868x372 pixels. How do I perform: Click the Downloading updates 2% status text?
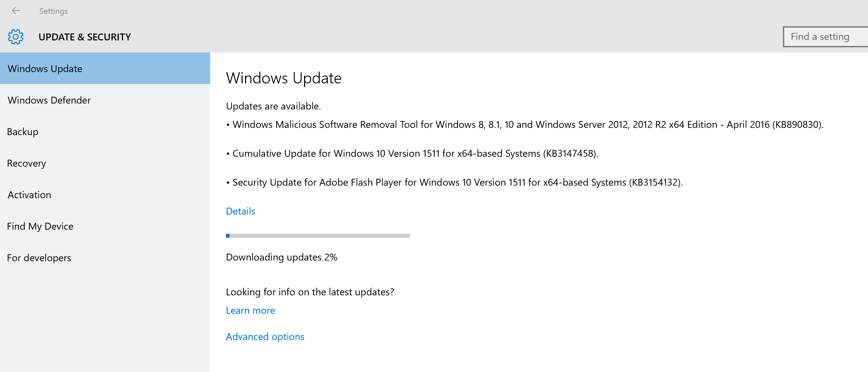click(281, 257)
